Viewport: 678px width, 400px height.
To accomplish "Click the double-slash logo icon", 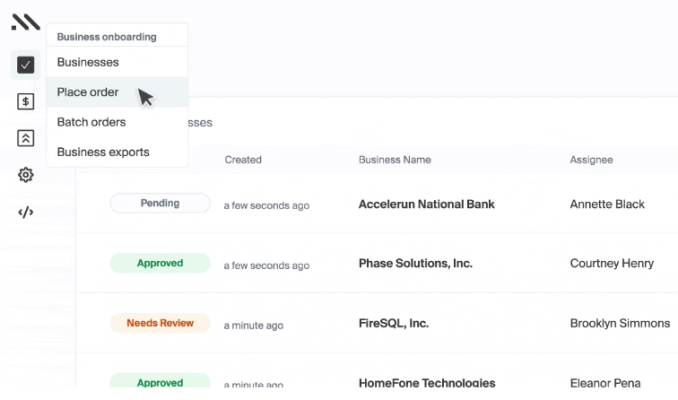I will tap(26, 22).
